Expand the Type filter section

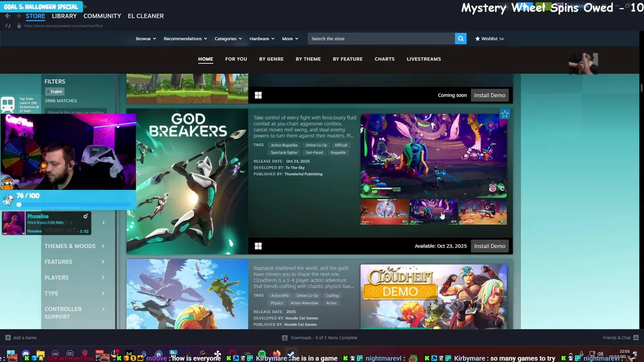(x=74, y=293)
